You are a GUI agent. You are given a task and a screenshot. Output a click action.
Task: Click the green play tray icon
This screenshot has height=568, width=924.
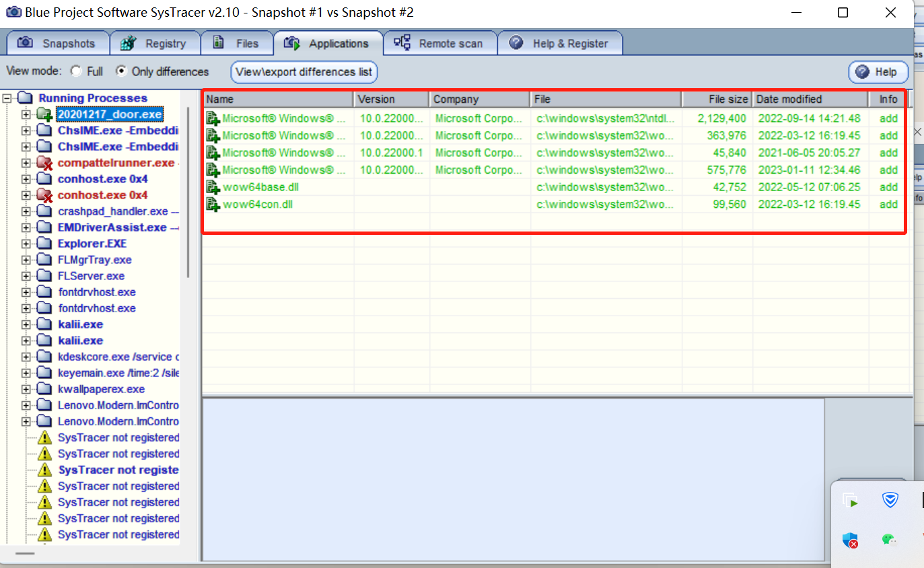pyautogui.click(x=851, y=501)
